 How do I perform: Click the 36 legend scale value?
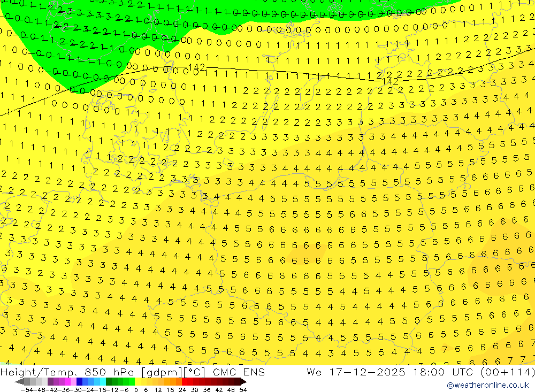[x=207, y=390]
